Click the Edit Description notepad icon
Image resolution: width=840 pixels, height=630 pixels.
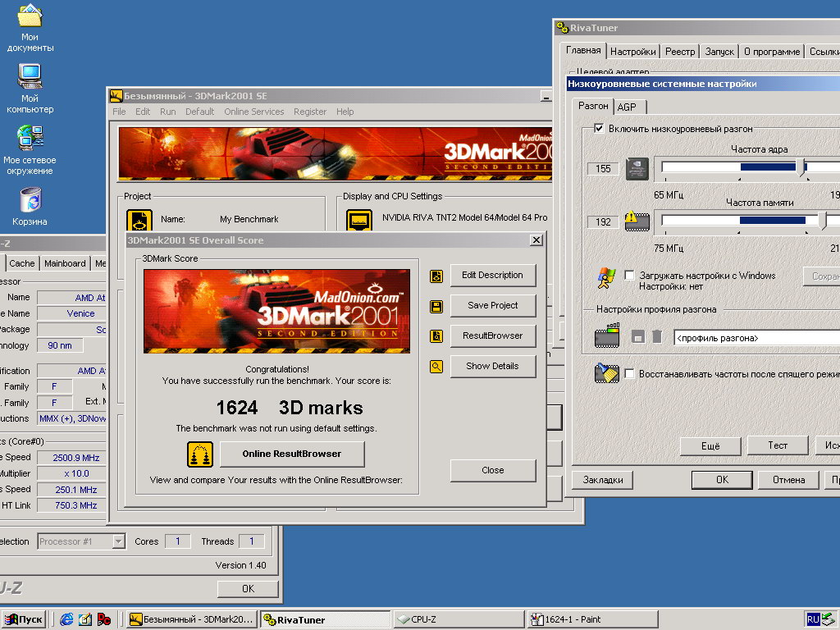pos(436,276)
